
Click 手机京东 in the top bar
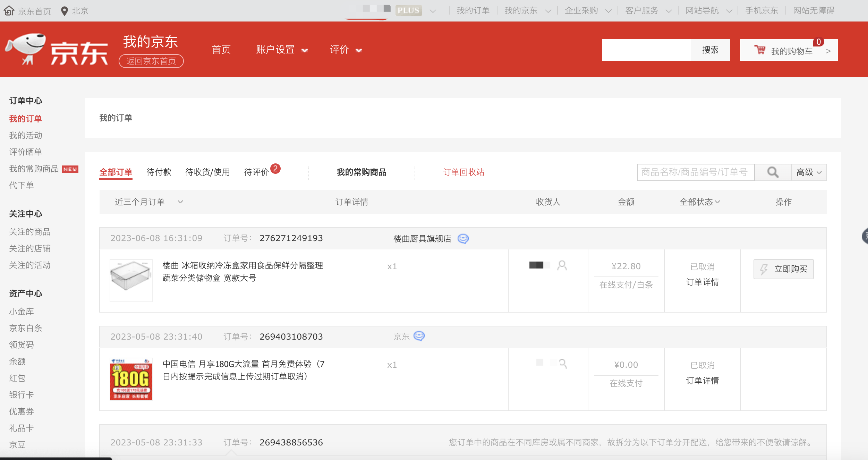pos(762,11)
